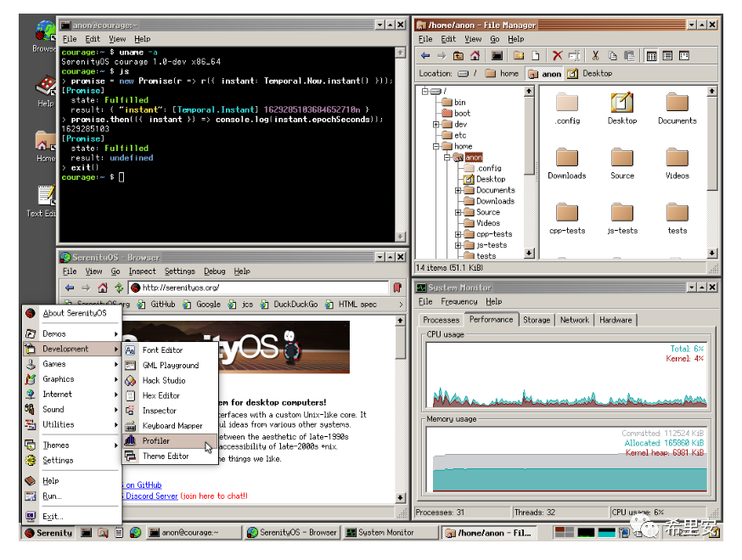
Task: Follow the Discord Server link on the page
Action: click(151, 496)
